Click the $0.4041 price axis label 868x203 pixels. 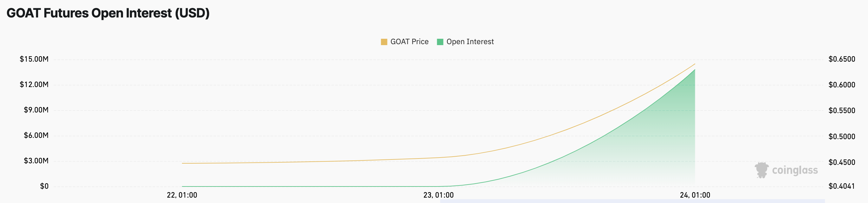[x=841, y=186]
